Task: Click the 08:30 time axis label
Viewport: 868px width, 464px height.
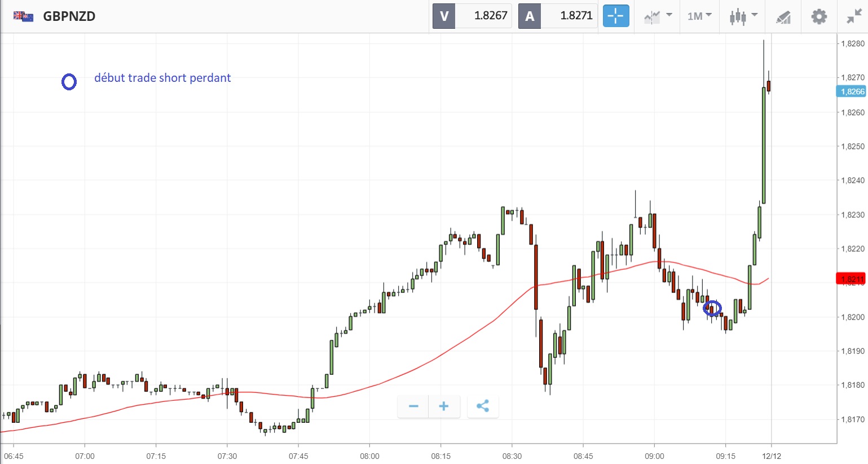Action: click(x=512, y=456)
